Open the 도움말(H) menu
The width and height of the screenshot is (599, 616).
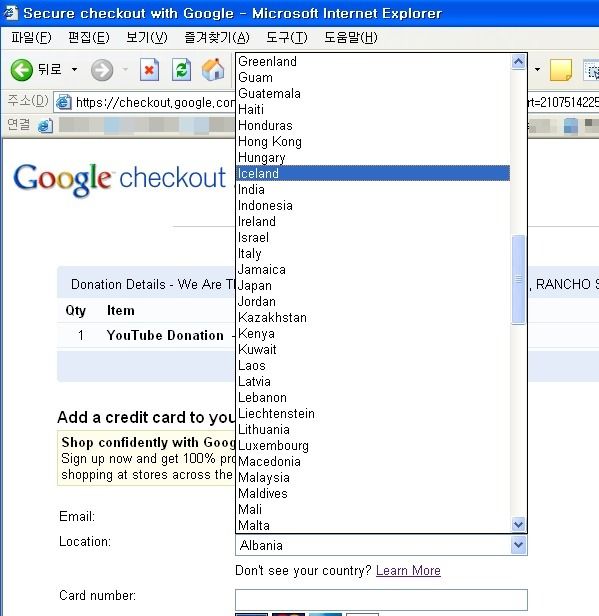pos(350,37)
